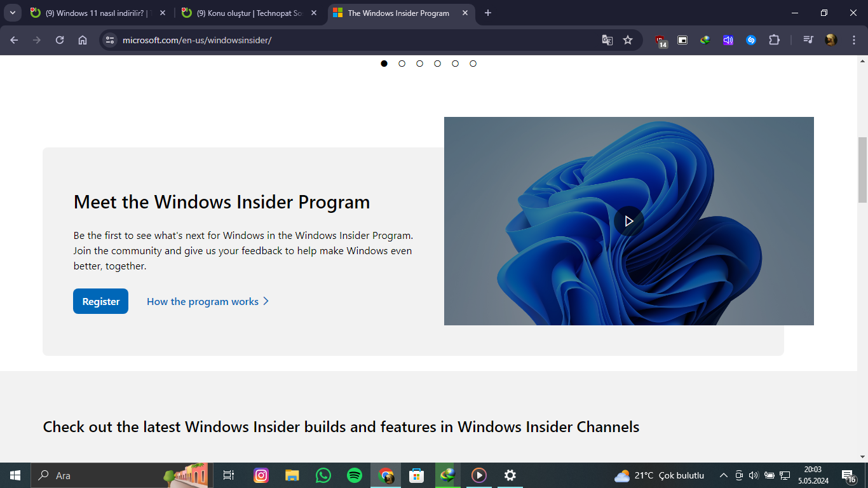Reload the Windows Insider page
The width and height of the screenshot is (868, 488).
60,40
